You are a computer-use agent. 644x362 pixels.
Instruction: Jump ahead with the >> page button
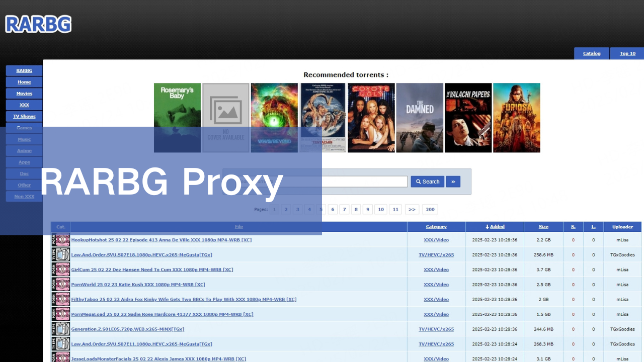click(x=412, y=209)
